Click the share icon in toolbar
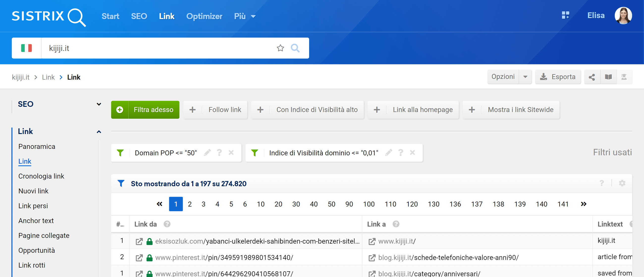 coord(592,77)
